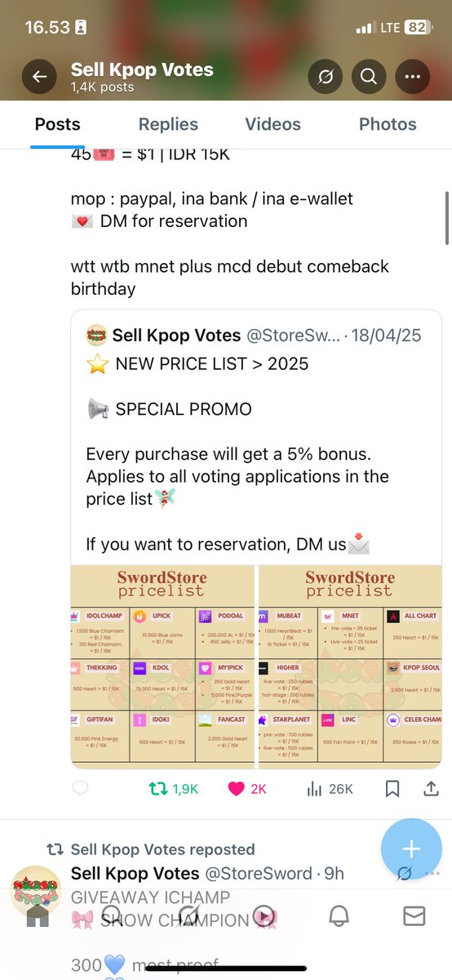Switch to the Photos tab
The height and width of the screenshot is (980, 452).
(388, 124)
